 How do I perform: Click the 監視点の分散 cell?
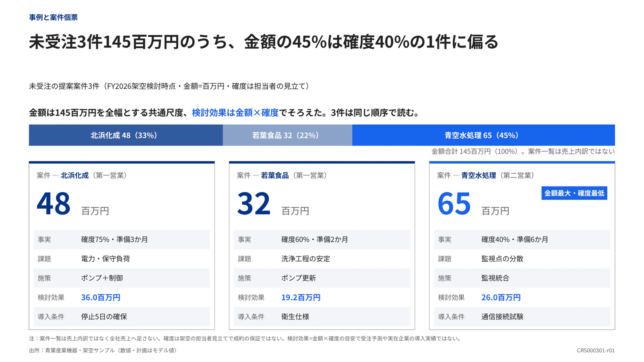[502, 259]
